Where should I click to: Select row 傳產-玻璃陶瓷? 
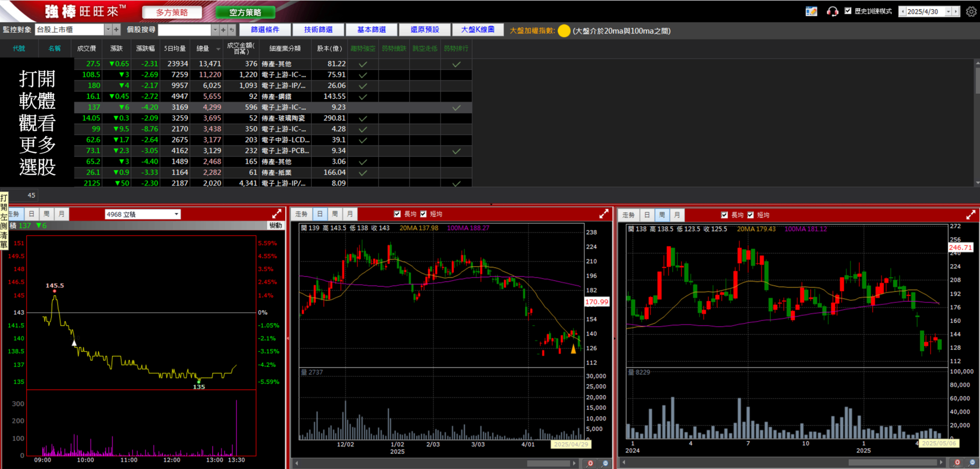[x=273, y=118]
